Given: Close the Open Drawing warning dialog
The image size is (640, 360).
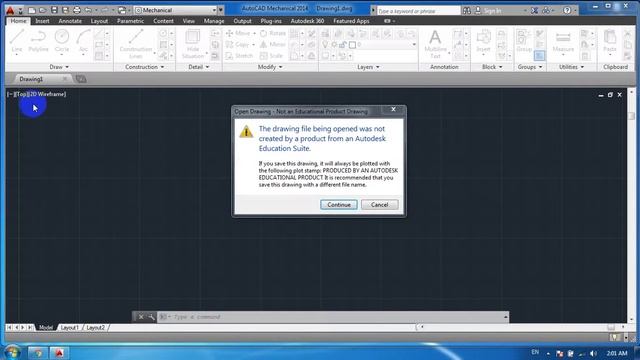Looking at the screenshot, I should click(393, 109).
